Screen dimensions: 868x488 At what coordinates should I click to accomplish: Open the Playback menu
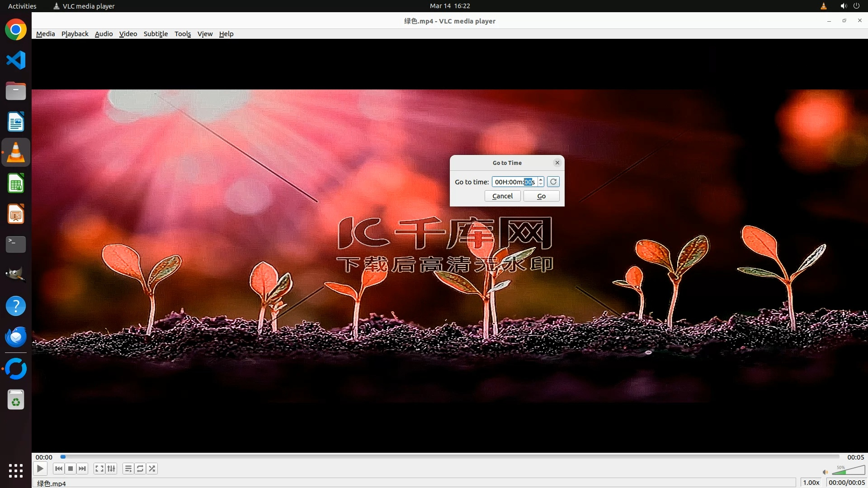tap(75, 34)
